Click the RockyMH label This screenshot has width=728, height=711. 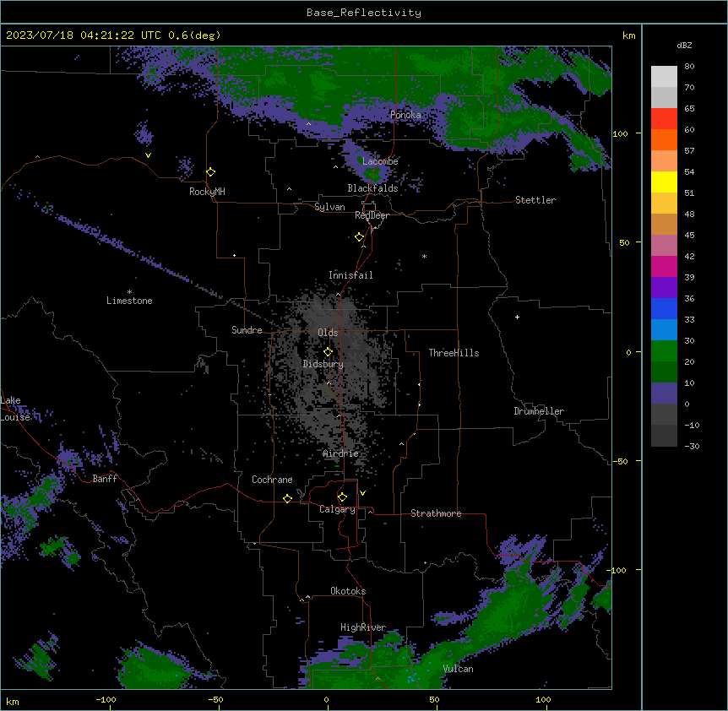click(207, 192)
